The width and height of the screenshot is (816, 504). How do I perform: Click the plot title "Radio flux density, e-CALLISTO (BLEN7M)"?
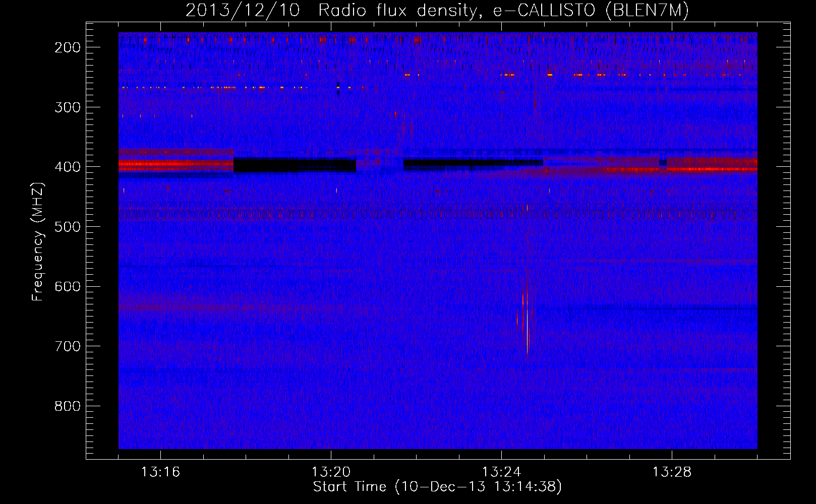pyautogui.click(x=503, y=10)
